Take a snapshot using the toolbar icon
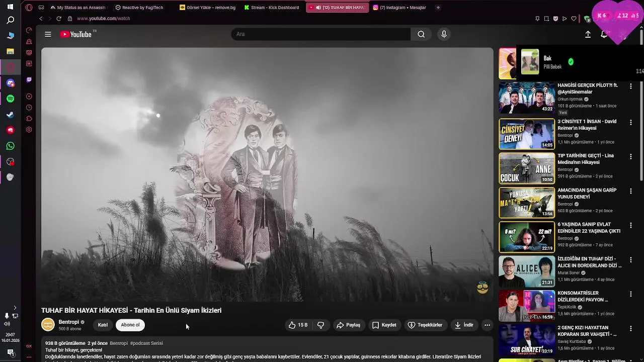 [x=546, y=19]
